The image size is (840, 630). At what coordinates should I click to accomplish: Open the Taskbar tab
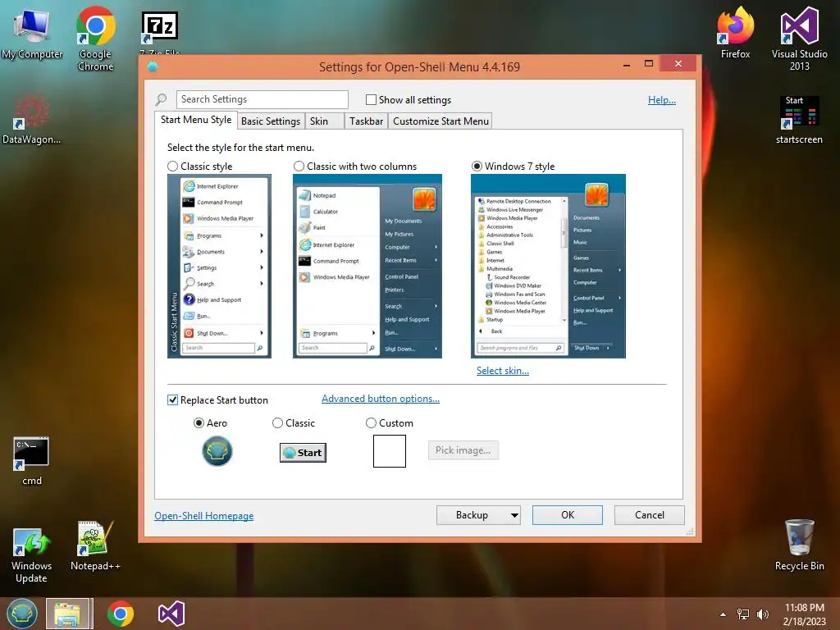[x=367, y=121]
